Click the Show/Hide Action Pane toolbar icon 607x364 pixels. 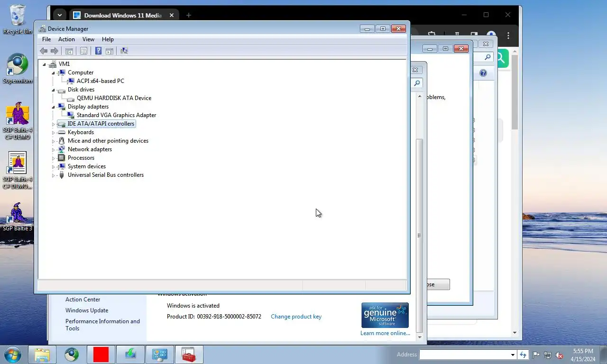(110, 51)
